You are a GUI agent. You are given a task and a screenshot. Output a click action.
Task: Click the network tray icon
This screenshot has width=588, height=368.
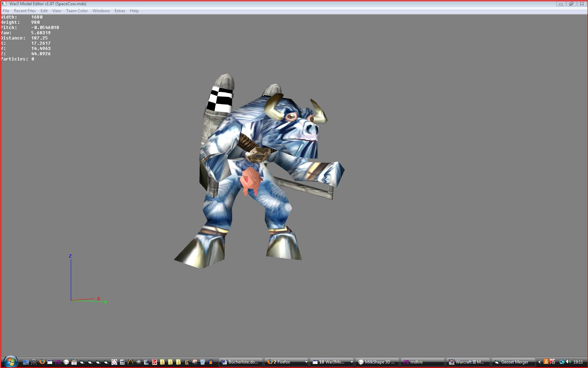pos(562,362)
